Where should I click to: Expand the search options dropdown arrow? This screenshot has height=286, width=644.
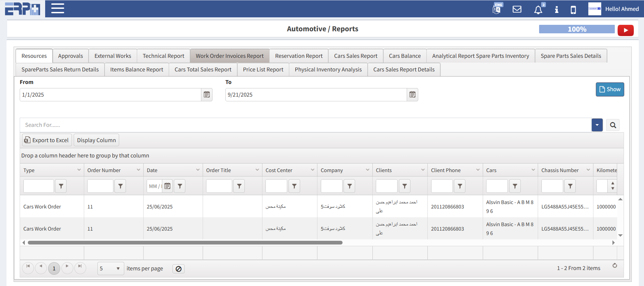(x=597, y=125)
